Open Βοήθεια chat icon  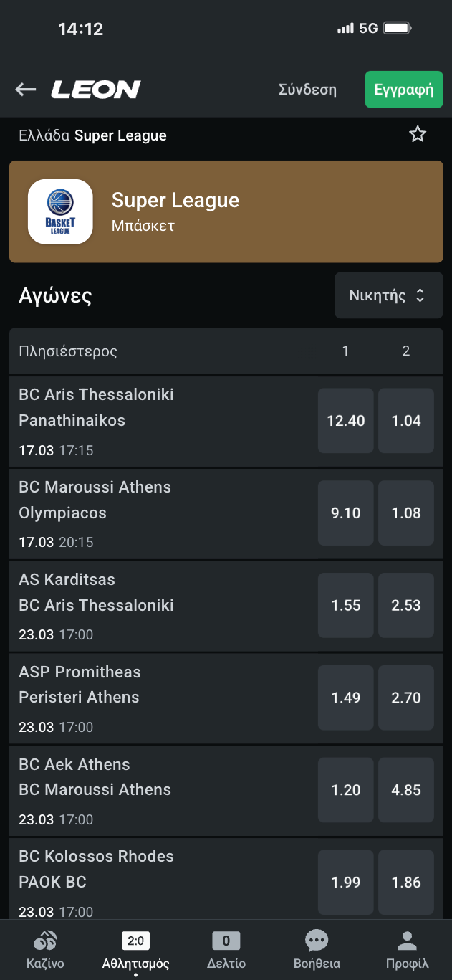click(x=317, y=941)
